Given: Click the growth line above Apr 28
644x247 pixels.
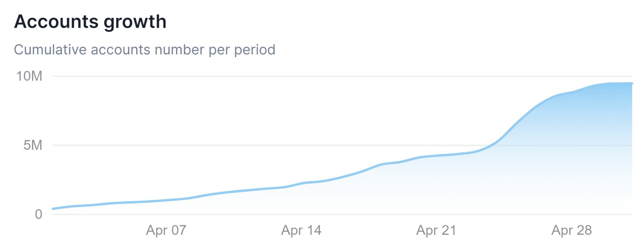Looking at the screenshot, I should (x=572, y=93).
